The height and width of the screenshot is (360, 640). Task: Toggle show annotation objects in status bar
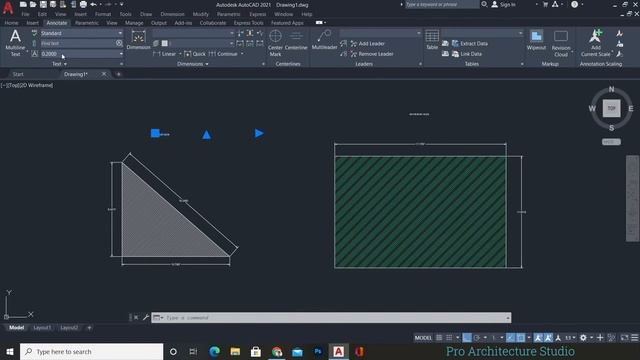pos(538,338)
